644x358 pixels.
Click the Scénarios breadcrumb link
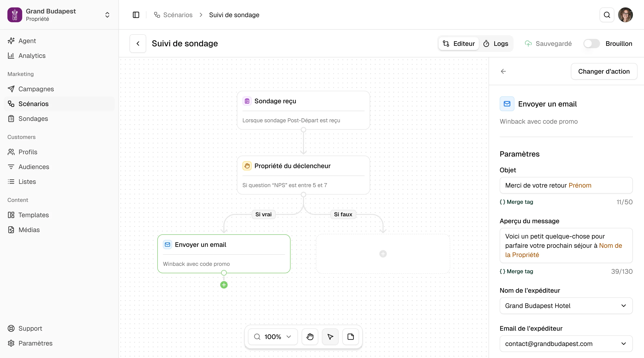click(x=173, y=15)
